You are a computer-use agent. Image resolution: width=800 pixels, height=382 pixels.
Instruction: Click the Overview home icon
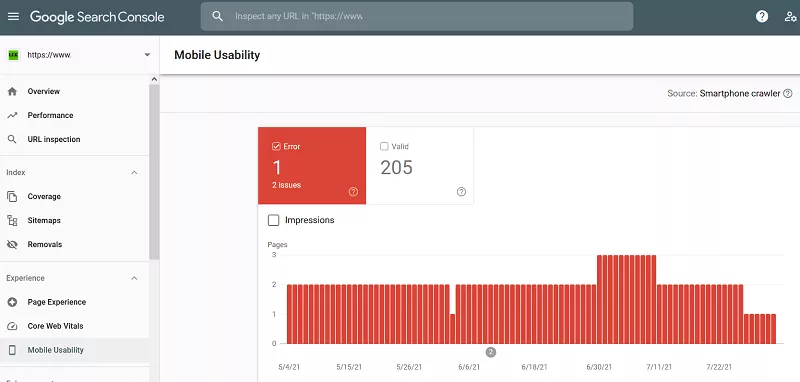click(12, 92)
